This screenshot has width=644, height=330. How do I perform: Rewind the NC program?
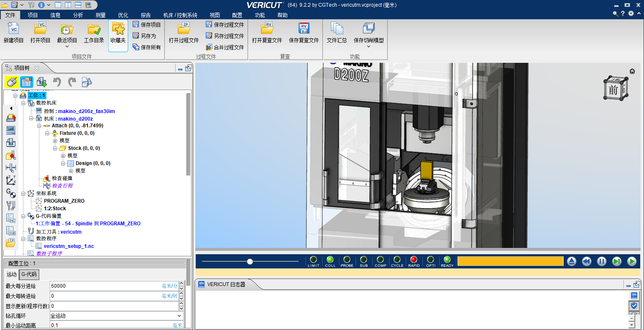pyautogui.click(x=587, y=261)
